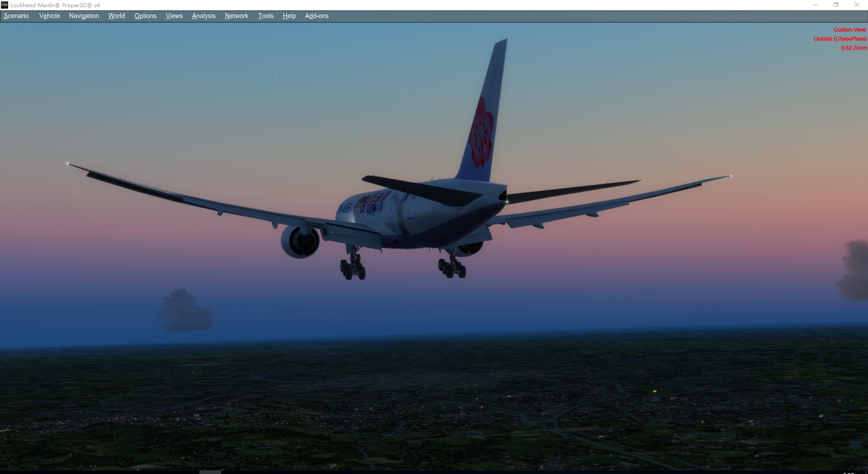
Task: Open the Vehicle menu
Action: [x=49, y=16]
